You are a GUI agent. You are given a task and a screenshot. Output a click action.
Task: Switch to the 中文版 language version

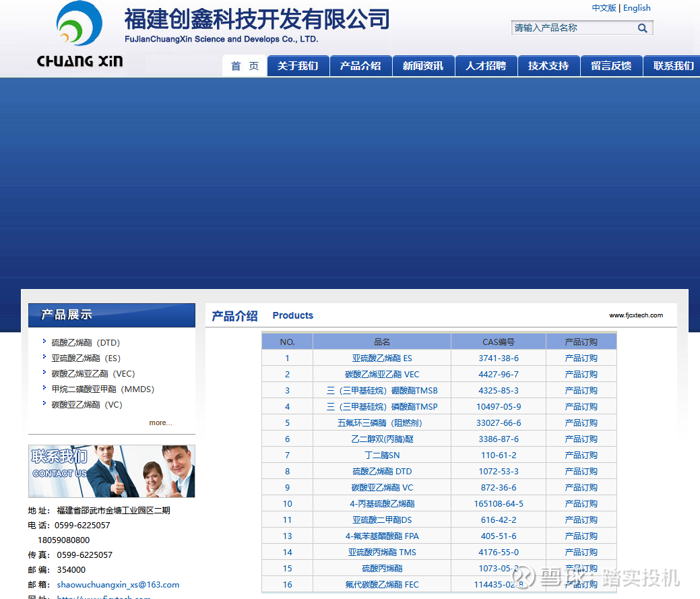(x=604, y=8)
